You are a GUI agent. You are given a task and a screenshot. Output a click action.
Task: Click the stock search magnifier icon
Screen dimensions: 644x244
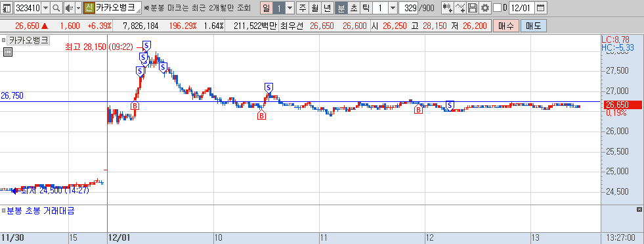point(56,8)
